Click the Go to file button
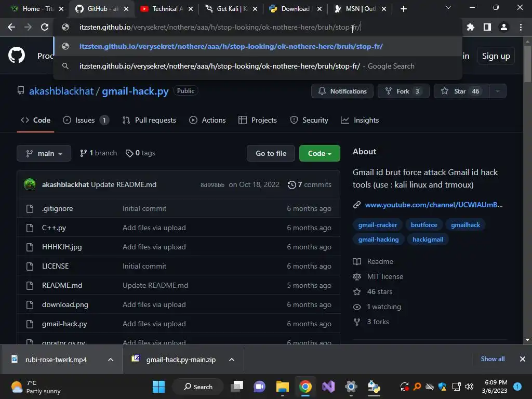Image resolution: width=532 pixels, height=399 pixels. click(x=271, y=153)
